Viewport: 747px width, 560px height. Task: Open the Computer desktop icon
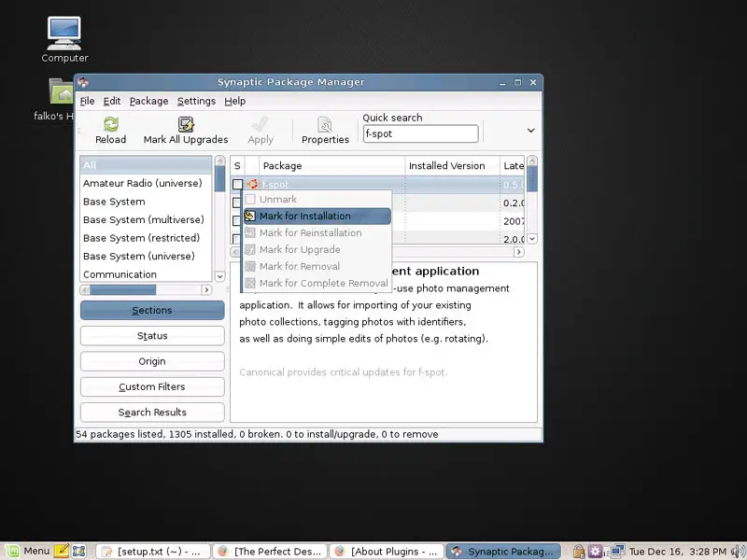(64, 34)
